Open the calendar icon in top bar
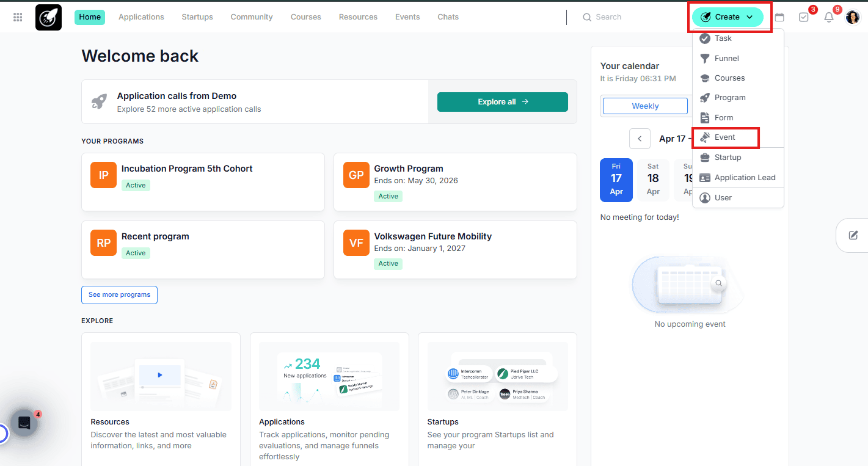The image size is (868, 466). click(x=779, y=17)
